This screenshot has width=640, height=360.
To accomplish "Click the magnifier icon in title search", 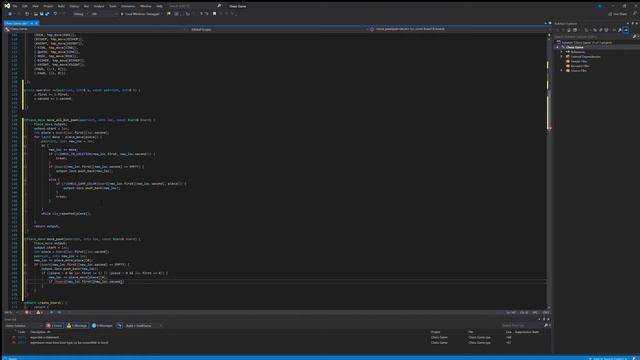I will coord(219,6).
